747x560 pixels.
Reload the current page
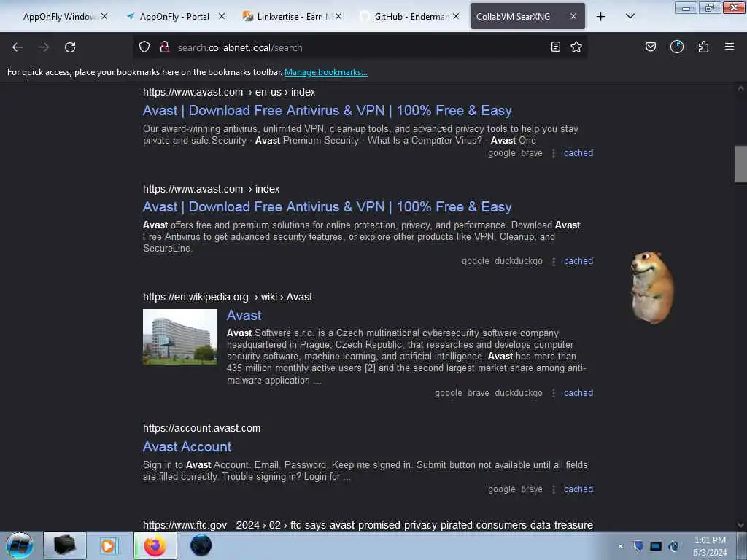point(70,47)
